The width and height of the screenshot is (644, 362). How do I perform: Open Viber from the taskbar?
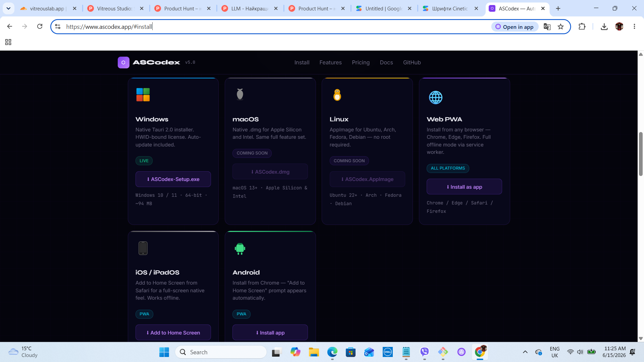pyautogui.click(x=425, y=352)
